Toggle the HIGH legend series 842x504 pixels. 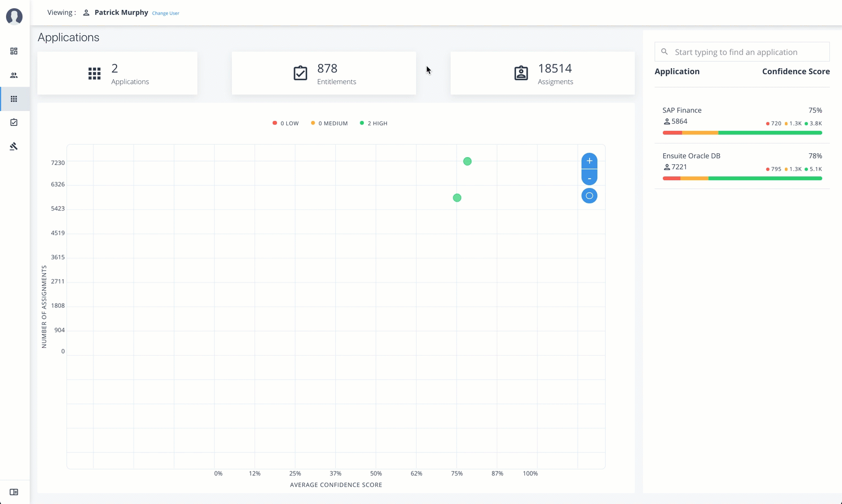(x=374, y=124)
